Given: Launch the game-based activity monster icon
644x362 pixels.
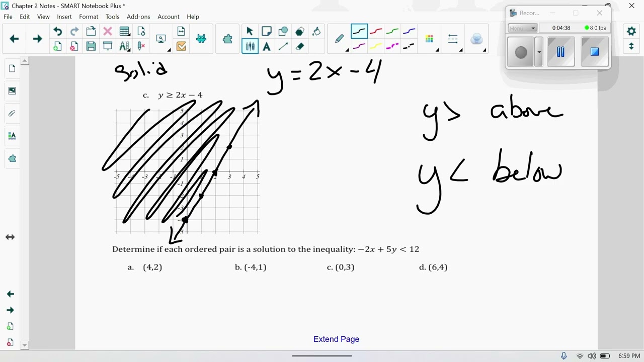Looking at the screenshot, I should pos(201,39).
